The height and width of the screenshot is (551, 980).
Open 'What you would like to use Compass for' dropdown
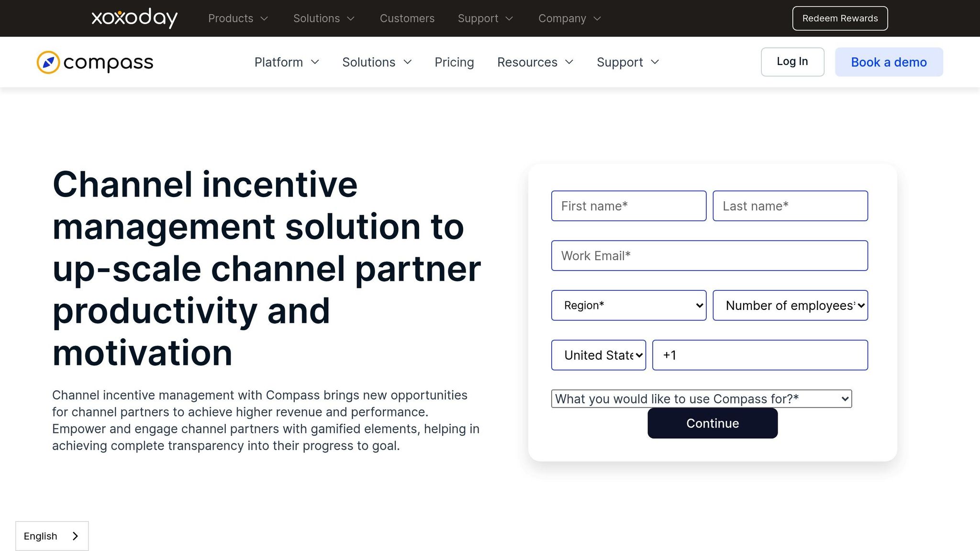(x=701, y=398)
